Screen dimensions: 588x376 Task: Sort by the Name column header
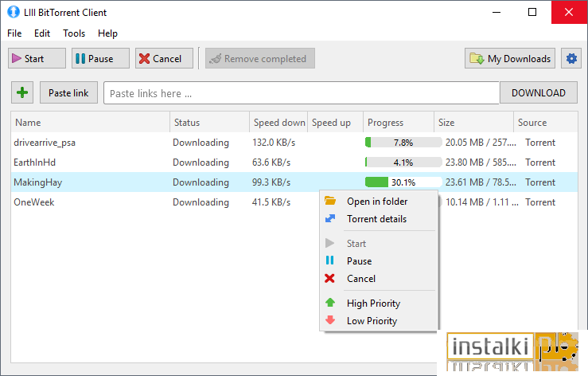point(91,123)
